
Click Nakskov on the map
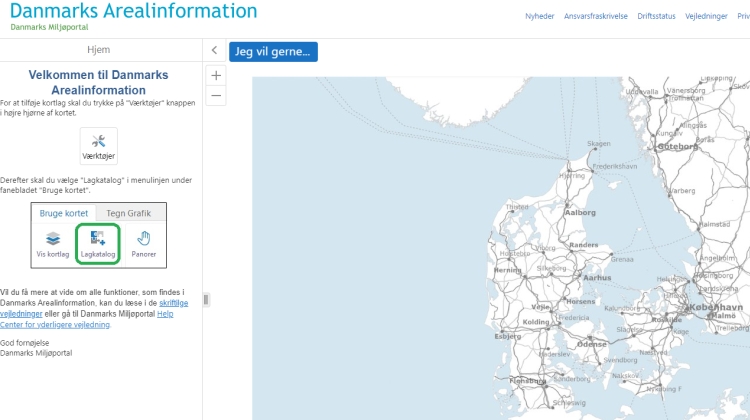(x=625, y=376)
